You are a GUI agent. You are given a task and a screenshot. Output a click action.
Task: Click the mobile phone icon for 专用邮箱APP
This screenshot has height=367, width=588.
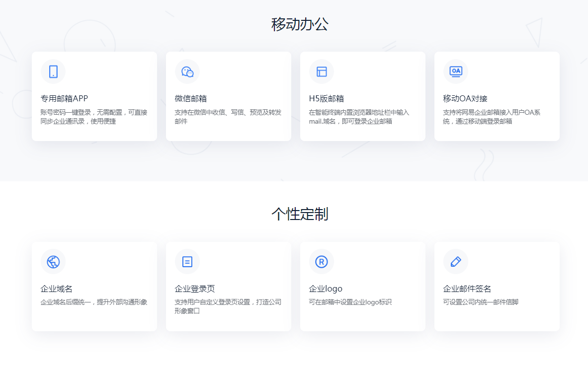53,72
